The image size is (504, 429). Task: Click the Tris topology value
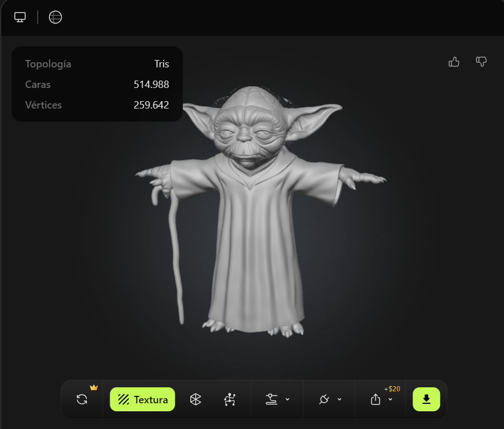point(161,64)
